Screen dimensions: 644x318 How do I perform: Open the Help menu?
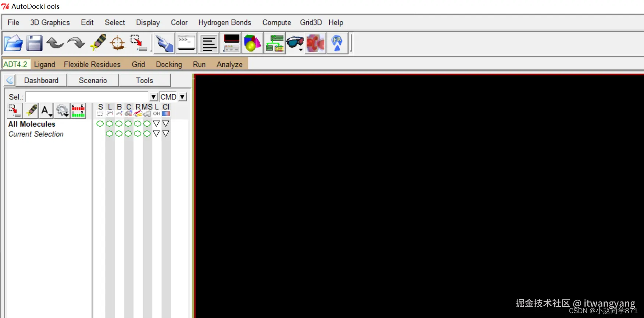tap(336, 22)
